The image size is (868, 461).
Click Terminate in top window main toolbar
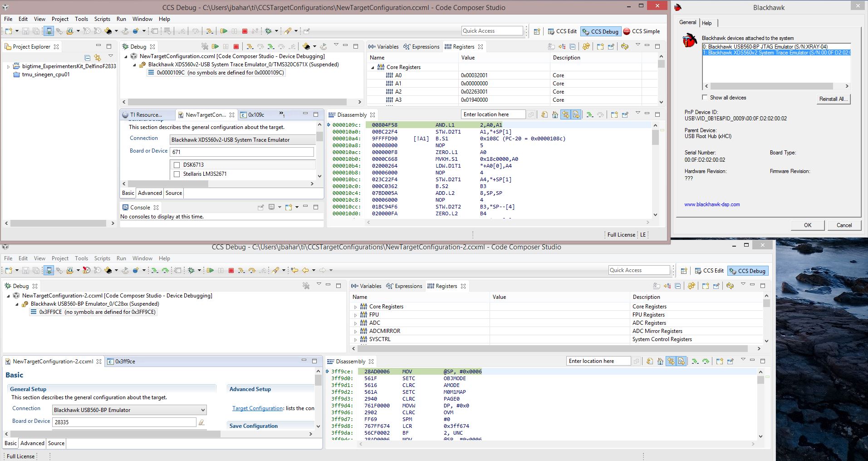245,31
